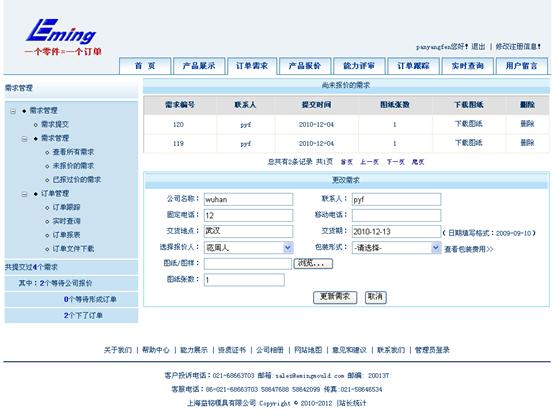Viewport: 553px width, 417px height.
Task: Open 关于我们 footer link
Action: pos(118,350)
